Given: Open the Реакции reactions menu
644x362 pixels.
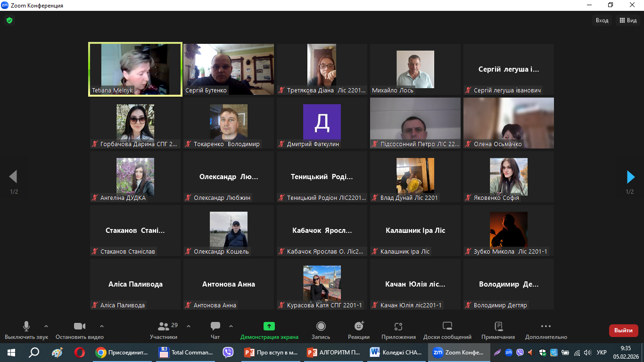Looking at the screenshot, I should (359, 330).
